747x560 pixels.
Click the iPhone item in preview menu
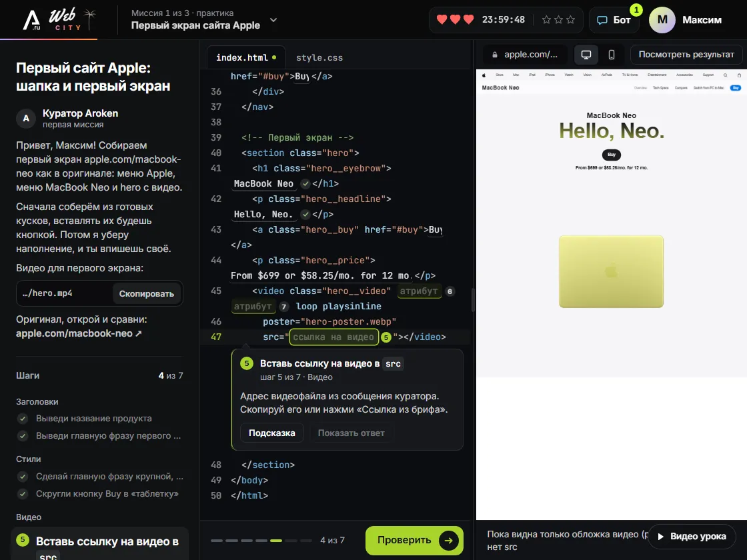pyautogui.click(x=550, y=75)
